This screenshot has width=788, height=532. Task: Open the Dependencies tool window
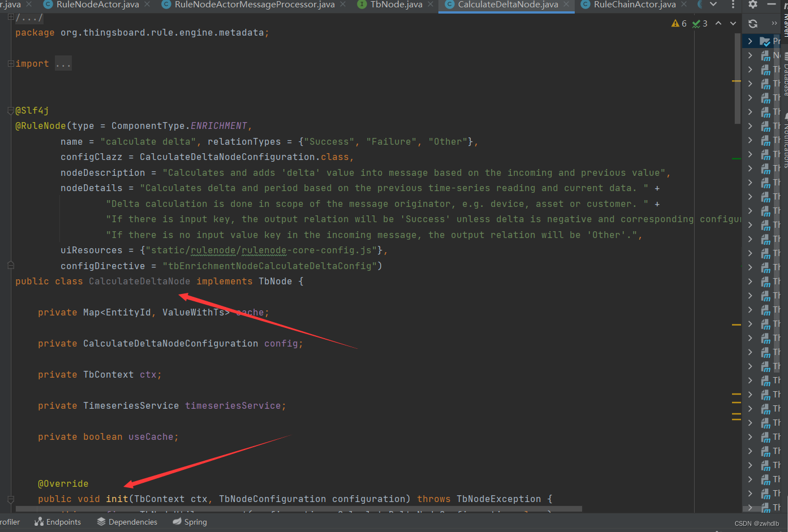(127, 522)
